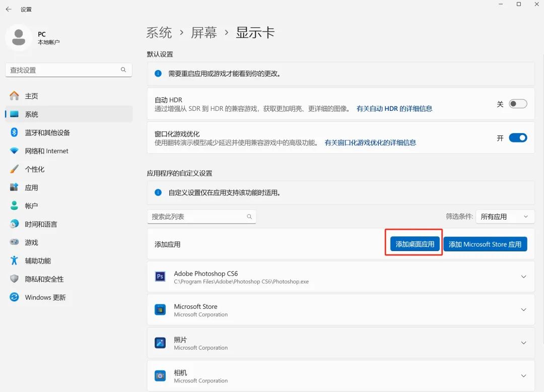This screenshot has width=544, height=392.
Task: Focus the 查找设置 search field
Action: point(69,70)
